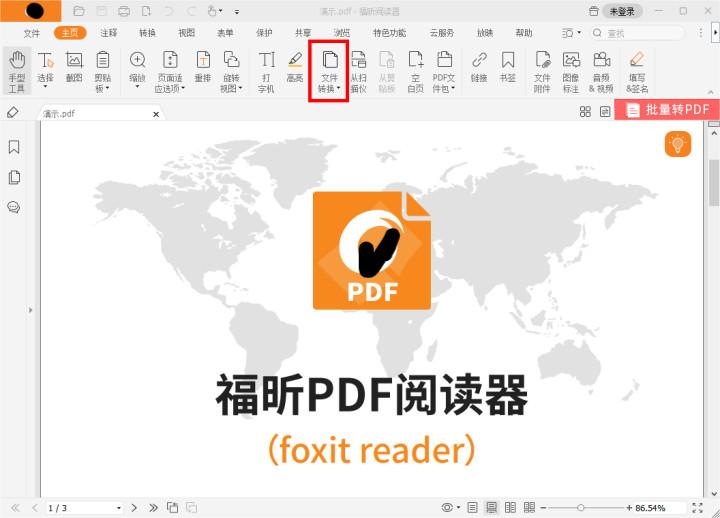Toggle full screen mode icon
This screenshot has height=518, width=720.
tap(698, 507)
